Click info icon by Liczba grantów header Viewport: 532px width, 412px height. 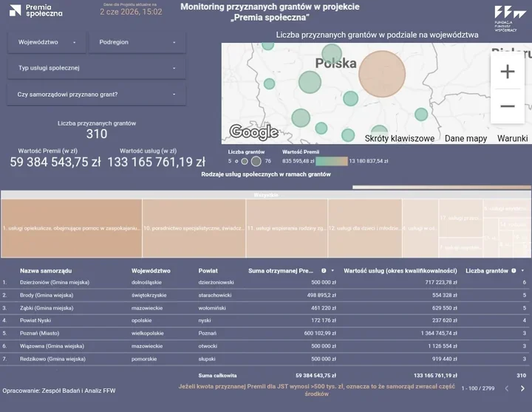tap(514, 270)
